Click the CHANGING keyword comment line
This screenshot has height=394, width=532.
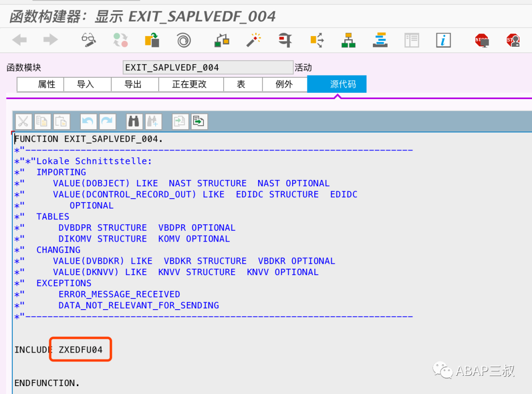pos(47,250)
